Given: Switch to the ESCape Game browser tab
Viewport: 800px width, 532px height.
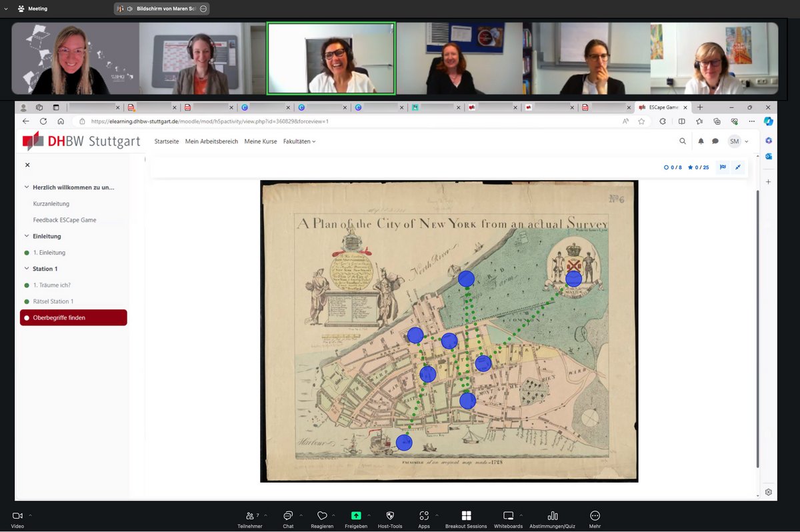Looking at the screenshot, I should pyautogui.click(x=663, y=107).
